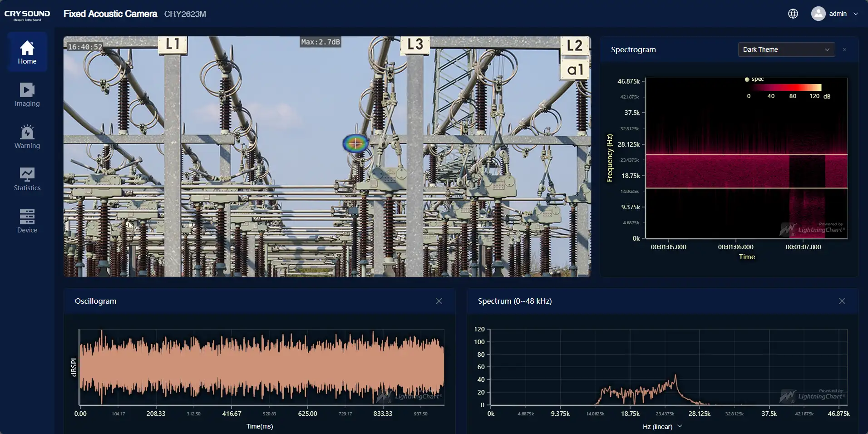This screenshot has width=868, height=434.
Task: Click the upper frequency band line in spectrogram
Action: pos(746,155)
